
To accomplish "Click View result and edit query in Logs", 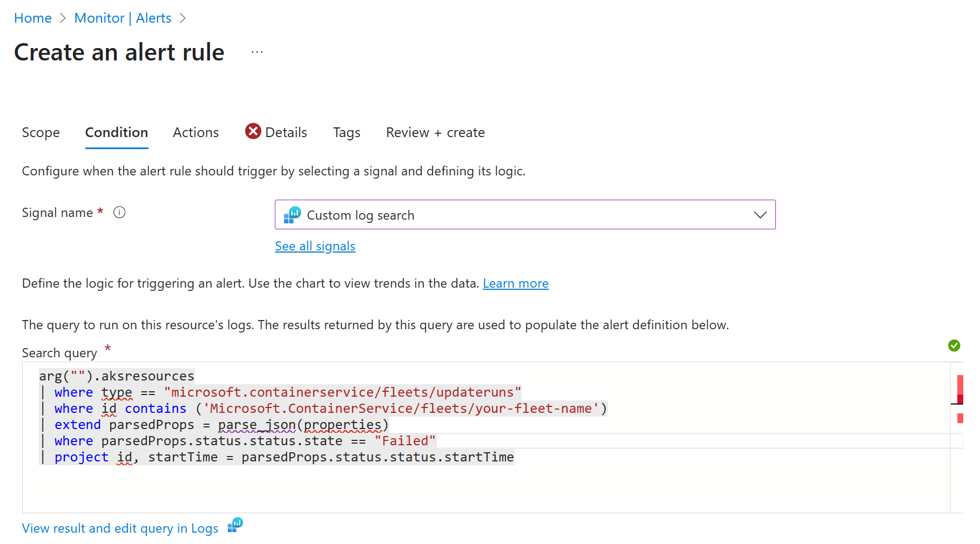I will (x=120, y=528).
